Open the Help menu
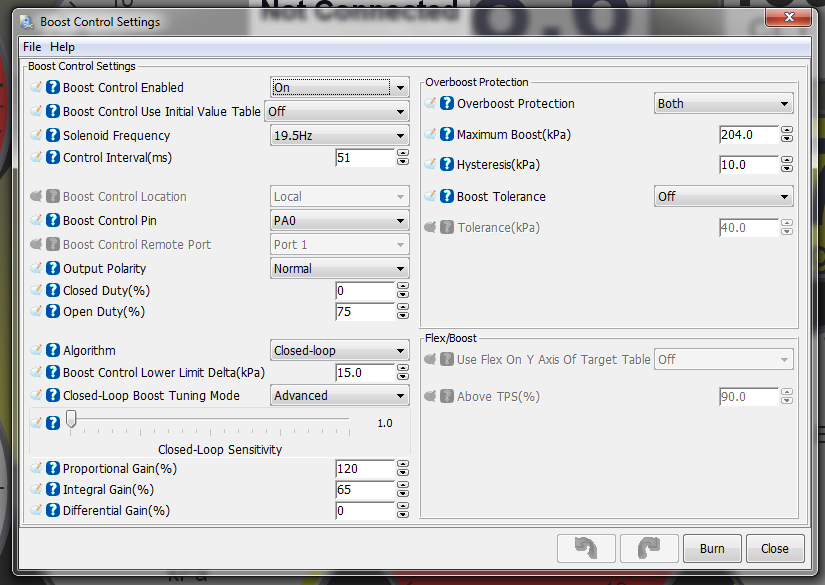The height and width of the screenshot is (585, 825). coord(62,46)
